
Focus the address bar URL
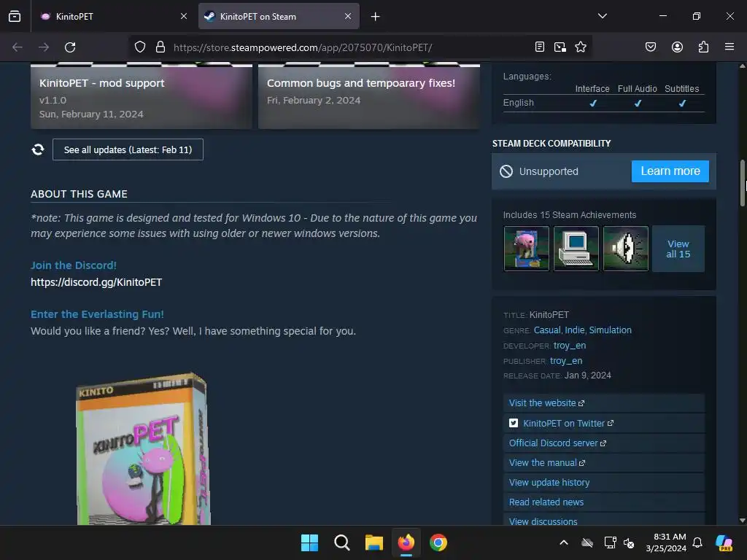pos(303,47)
